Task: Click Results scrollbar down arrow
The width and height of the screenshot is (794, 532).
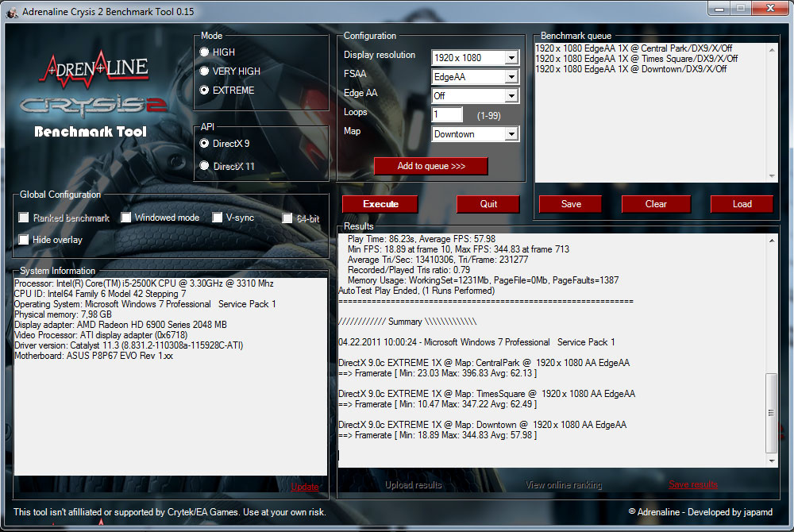Action: coord(772,461)
